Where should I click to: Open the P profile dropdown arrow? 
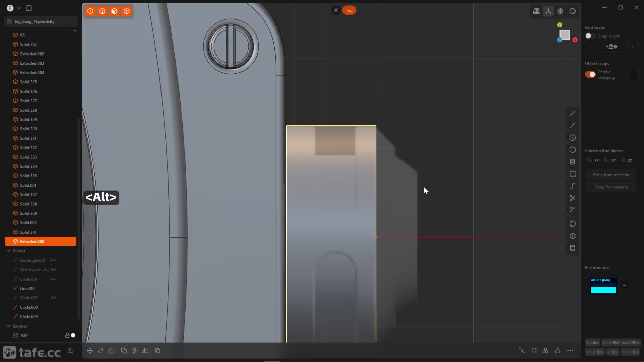tap(19, 8)
